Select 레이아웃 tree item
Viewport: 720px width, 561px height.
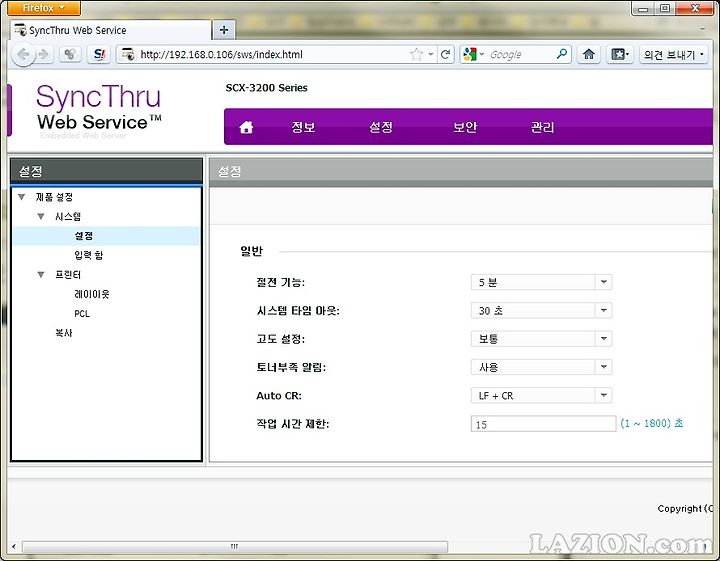(92, 294)
